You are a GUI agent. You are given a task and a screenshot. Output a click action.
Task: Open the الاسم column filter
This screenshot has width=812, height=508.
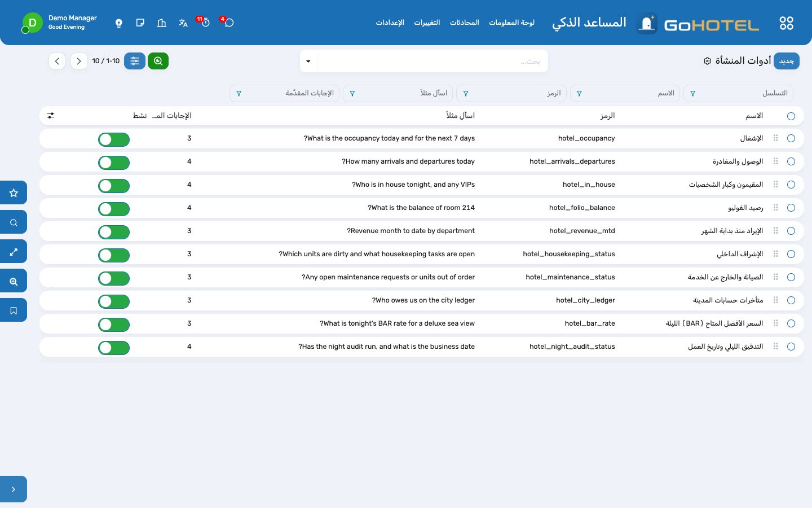579,94
